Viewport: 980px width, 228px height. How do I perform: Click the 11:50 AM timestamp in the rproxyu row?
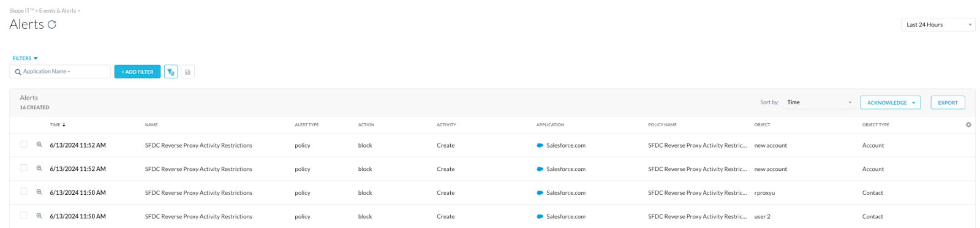click(78, 192)
